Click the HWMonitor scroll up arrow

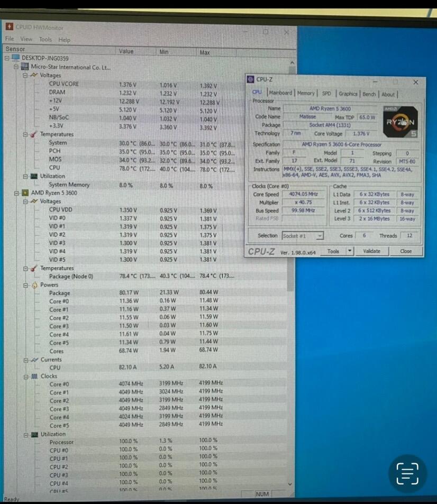click(x=292, y=63)
